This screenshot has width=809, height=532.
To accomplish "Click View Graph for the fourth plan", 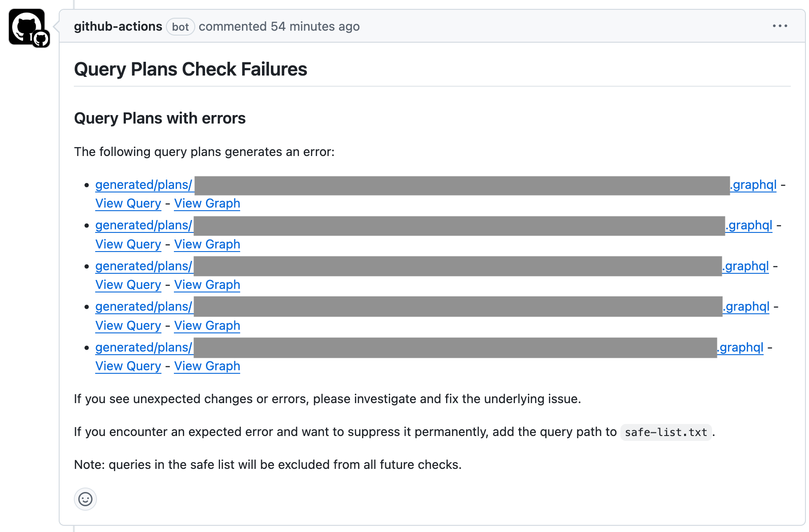I will [207, 326].
